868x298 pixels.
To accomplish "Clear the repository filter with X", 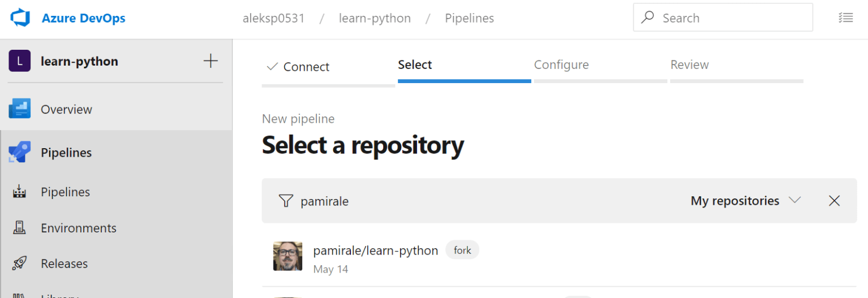I will coord(834,201).
